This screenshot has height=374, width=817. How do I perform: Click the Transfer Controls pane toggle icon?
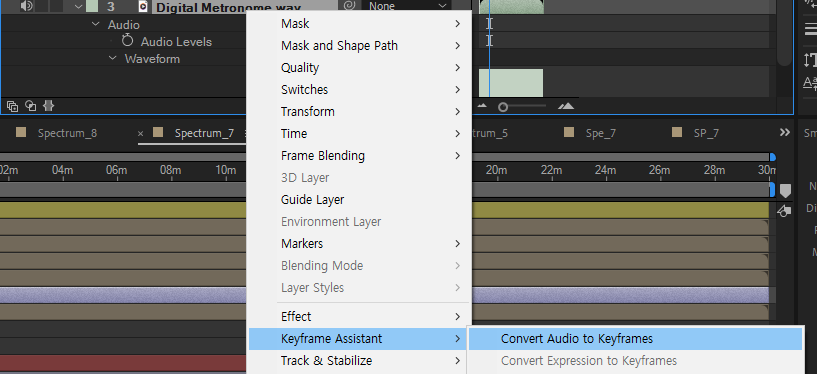(x=31, y=106)
